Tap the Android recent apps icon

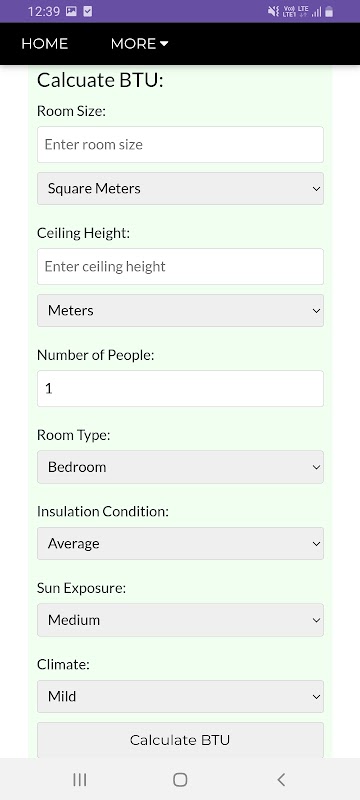click(x=80, y=779)
